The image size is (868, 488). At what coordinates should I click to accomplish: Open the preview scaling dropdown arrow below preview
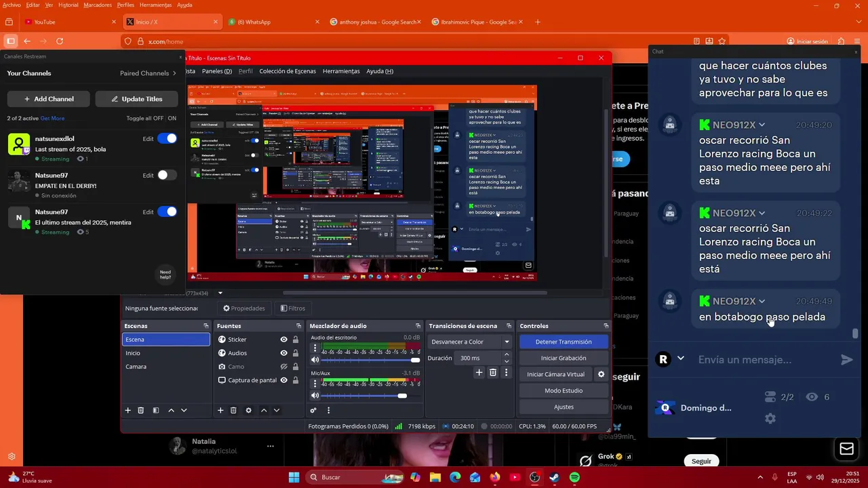(x=220, y=293)
